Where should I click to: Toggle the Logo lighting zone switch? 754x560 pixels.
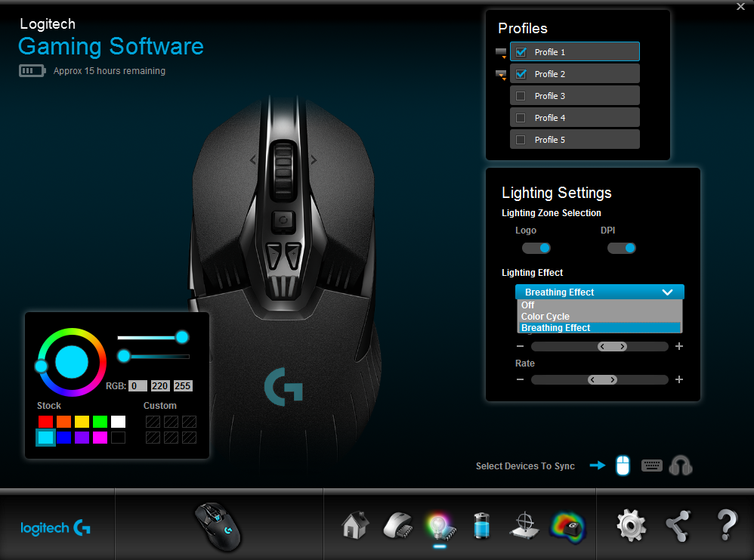[x=536, y=248]
